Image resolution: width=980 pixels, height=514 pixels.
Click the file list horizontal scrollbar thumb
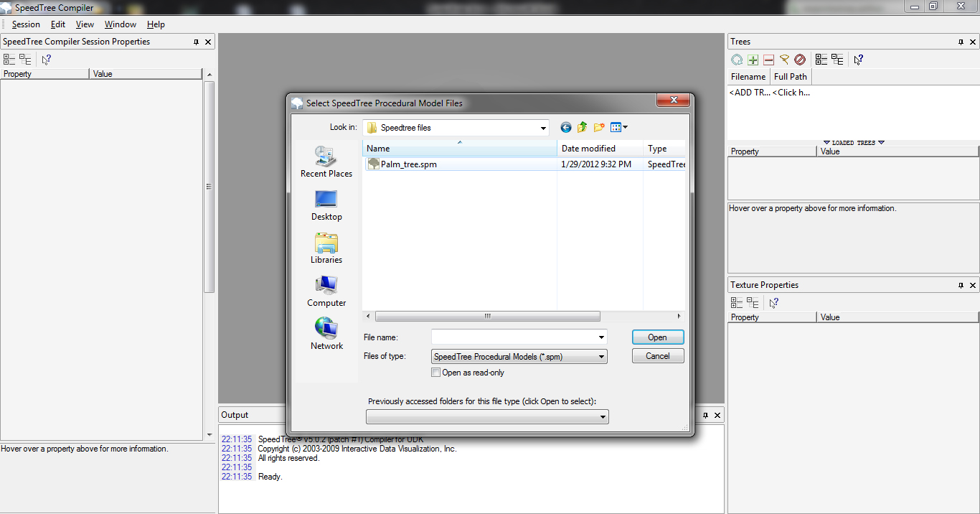pyautogui.click(x=487, y=316)
